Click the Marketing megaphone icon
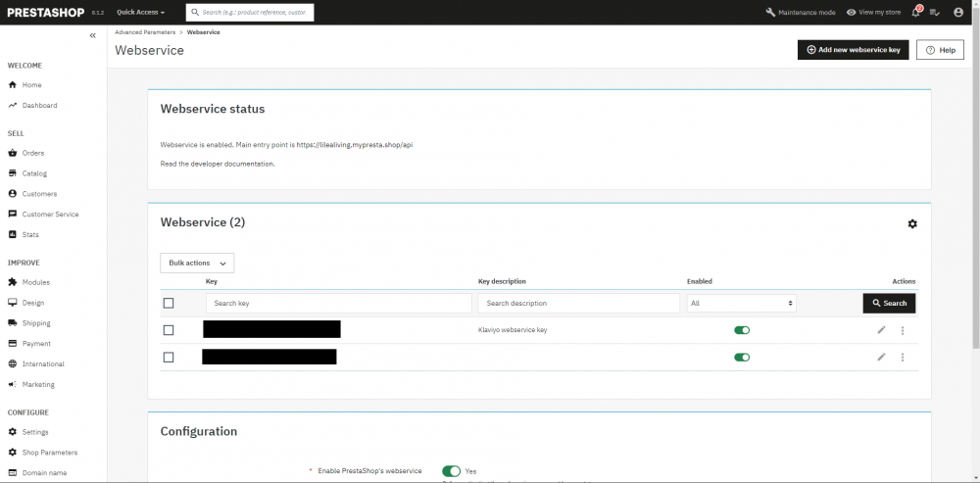 coord(12,385)
